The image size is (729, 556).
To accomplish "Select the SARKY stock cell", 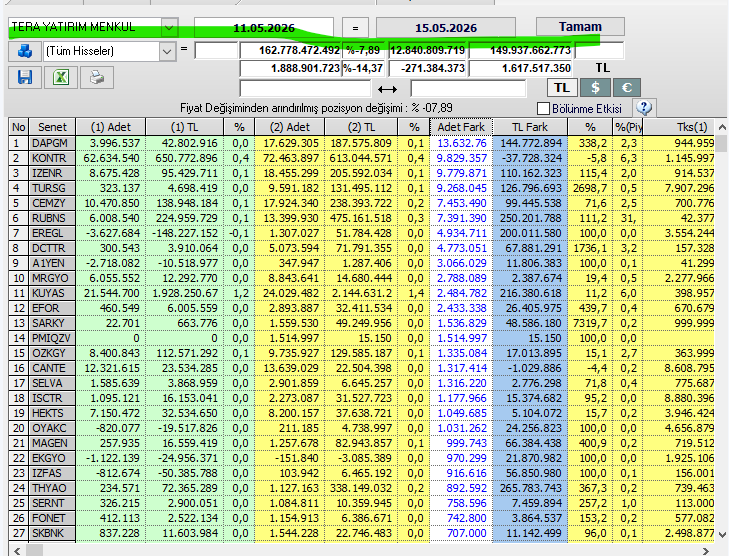I will click(x=52, y=323).
